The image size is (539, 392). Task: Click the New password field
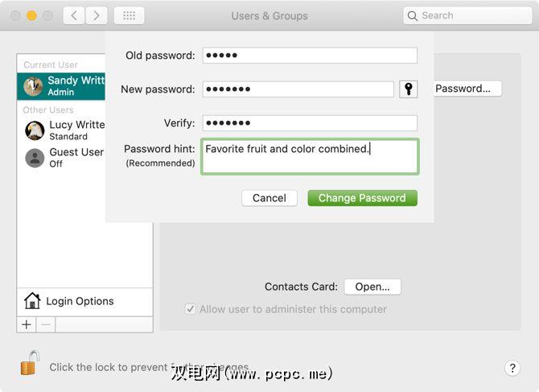click(298, 89)
